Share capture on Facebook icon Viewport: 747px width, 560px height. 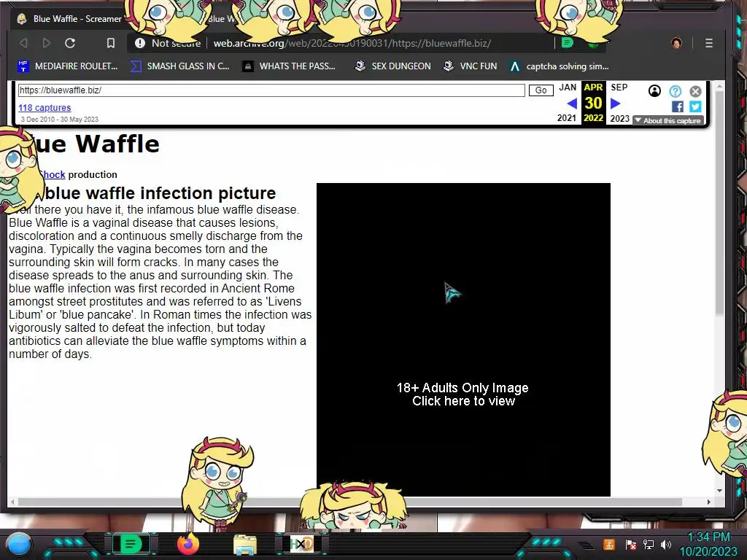tap(678, 106)
